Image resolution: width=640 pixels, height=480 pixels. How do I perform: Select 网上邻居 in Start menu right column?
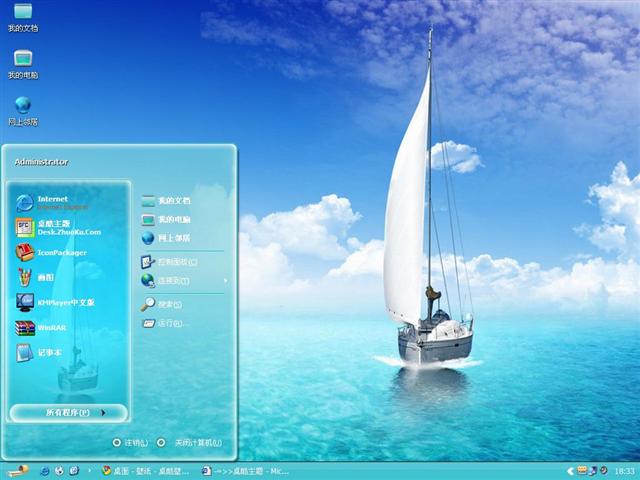coord(166,238)
